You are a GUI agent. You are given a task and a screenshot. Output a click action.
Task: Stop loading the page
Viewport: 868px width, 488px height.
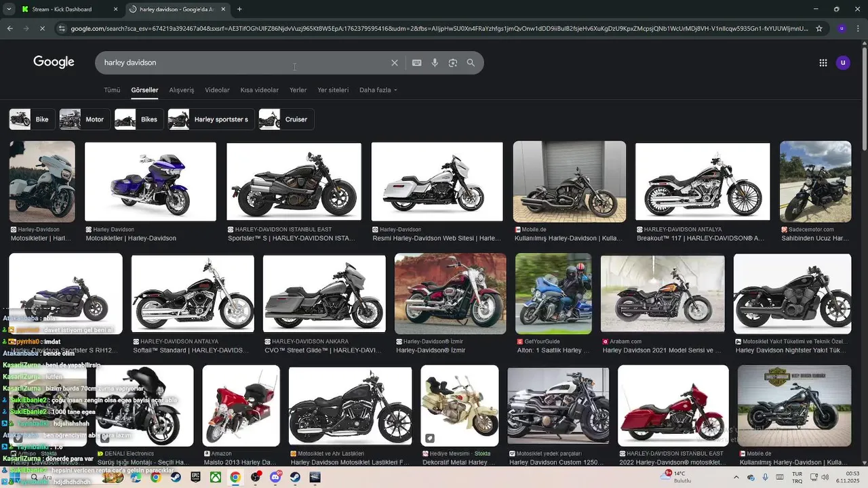42,28
